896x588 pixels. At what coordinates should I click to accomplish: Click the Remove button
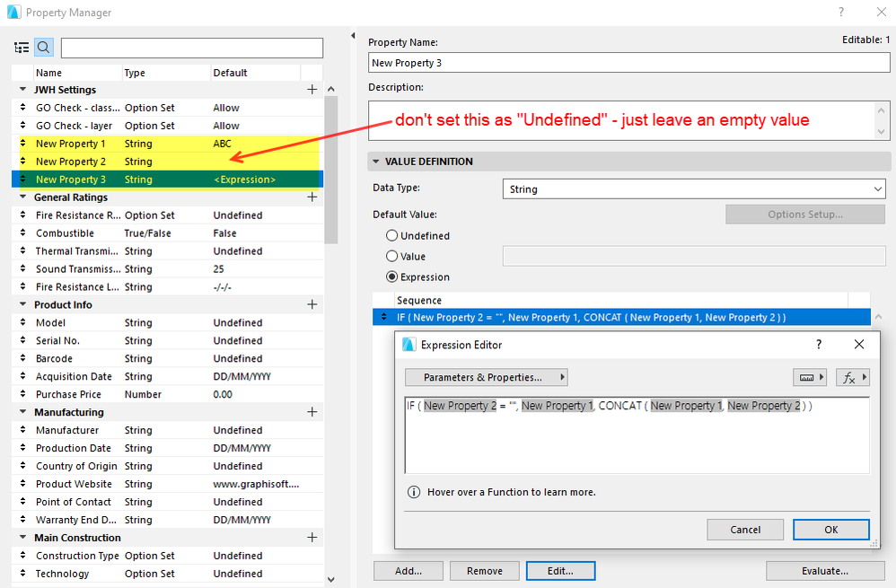(x=485, y=570)
